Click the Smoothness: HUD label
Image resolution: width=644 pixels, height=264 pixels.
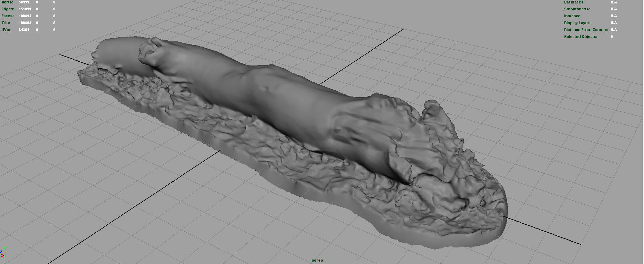click(x=577, y=9)
